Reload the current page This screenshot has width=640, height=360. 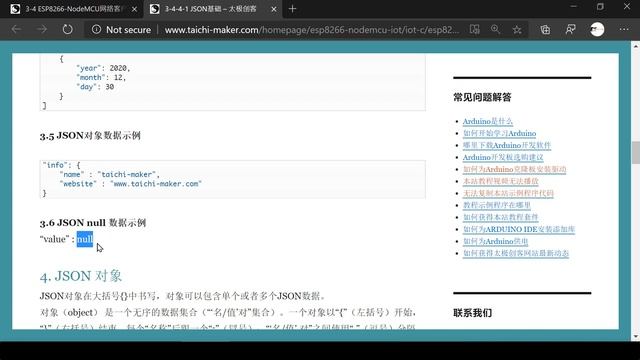pyautogui.click(x=67, y=29)
